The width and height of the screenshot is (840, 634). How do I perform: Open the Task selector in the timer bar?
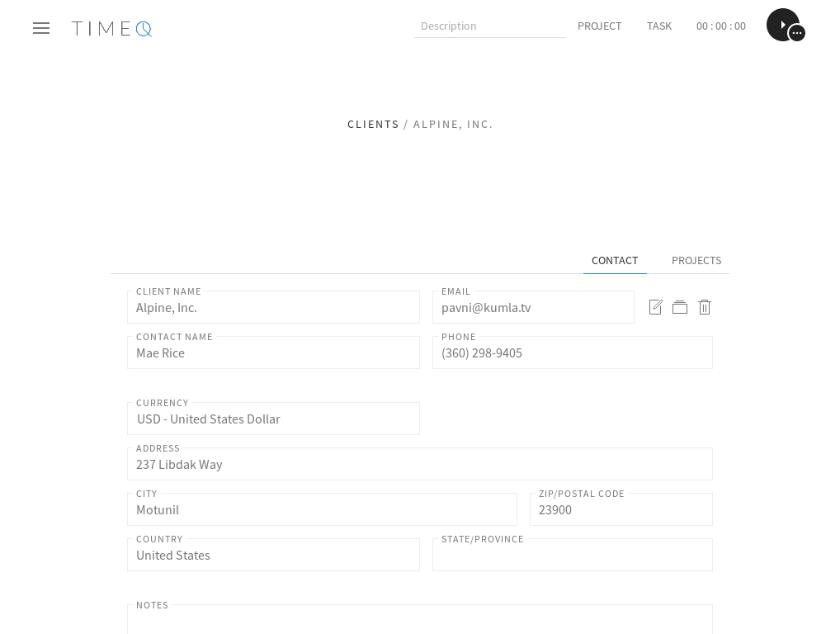coord(658,26)
